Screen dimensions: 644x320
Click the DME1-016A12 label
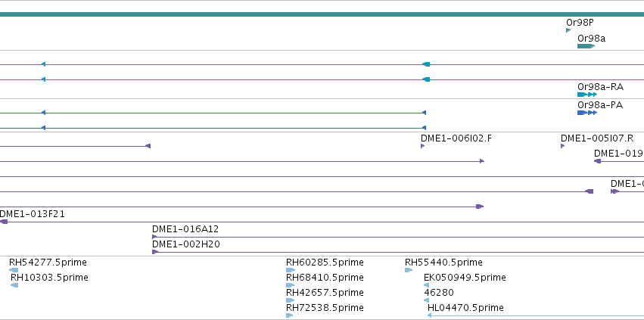(185, 229)
